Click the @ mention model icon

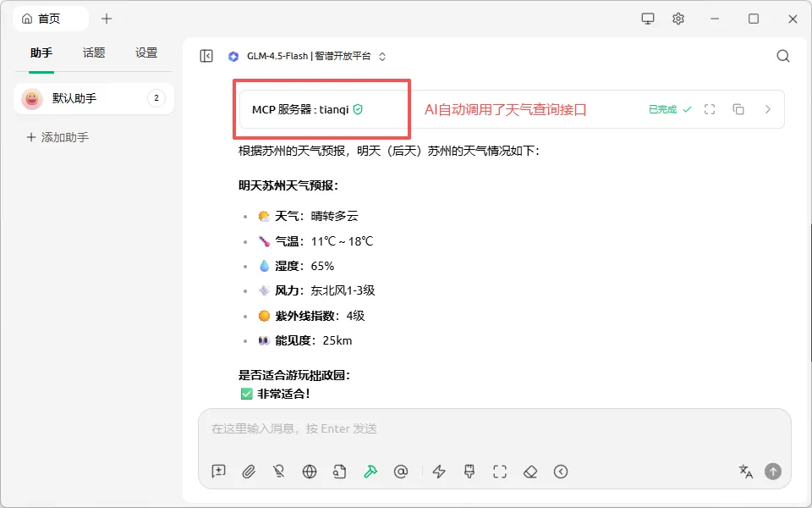(x=401, y=472)
